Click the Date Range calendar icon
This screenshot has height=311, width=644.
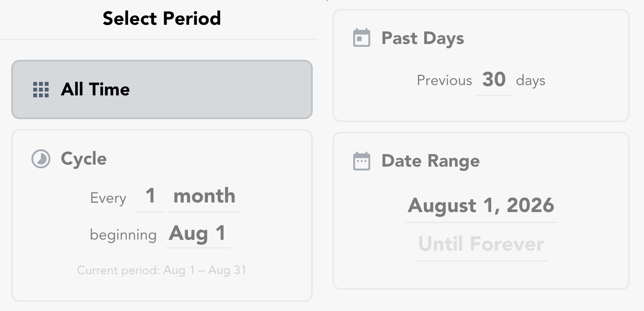[x=361, y=161]
